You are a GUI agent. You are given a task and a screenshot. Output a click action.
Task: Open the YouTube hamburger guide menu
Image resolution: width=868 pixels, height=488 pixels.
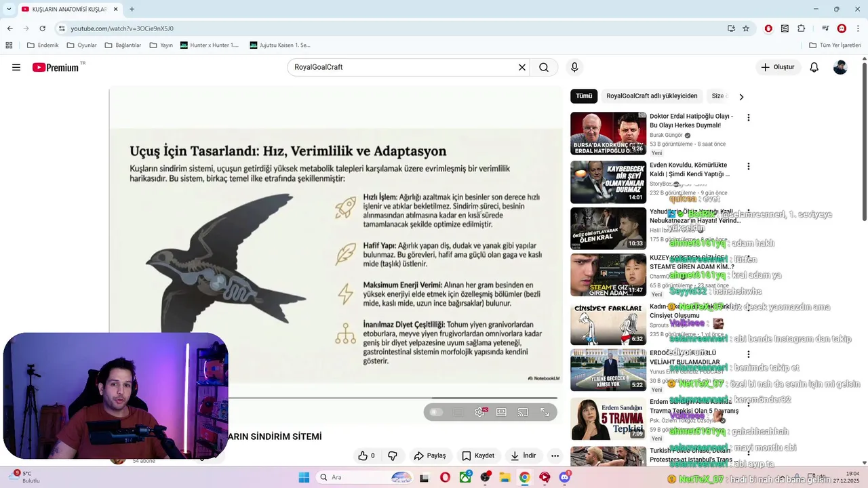16,67
